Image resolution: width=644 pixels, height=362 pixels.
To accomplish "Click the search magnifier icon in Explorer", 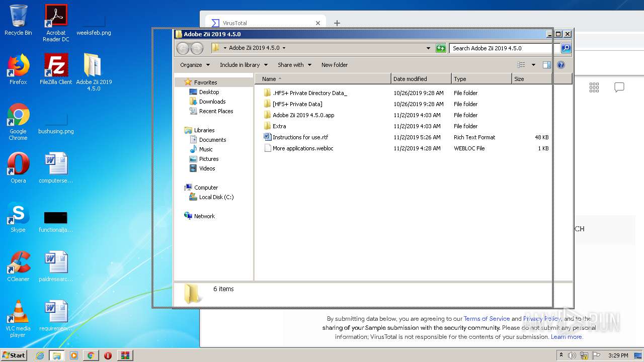I will click(x=566, y=48).
